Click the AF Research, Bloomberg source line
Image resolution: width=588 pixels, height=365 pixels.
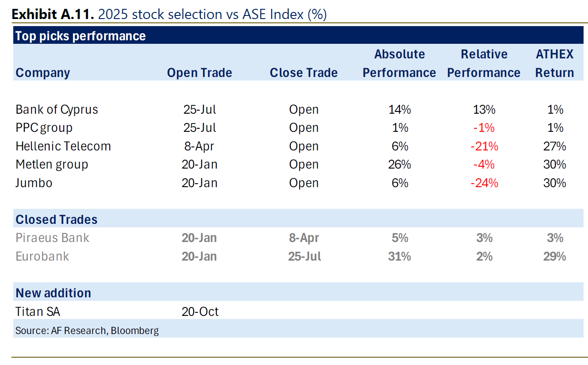(x=87, y=330)
